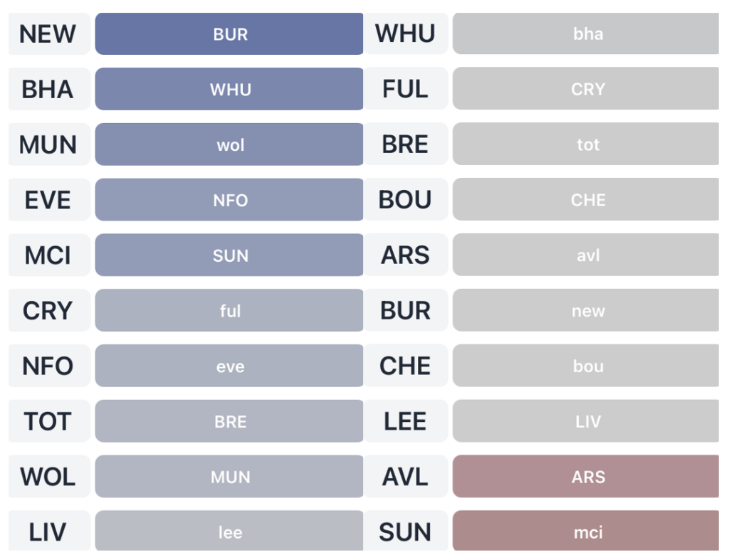This screenshot has height=560, width=729.
Task: Open the lowercase wol fixture next to MUN
Action: tap(229, 144)
